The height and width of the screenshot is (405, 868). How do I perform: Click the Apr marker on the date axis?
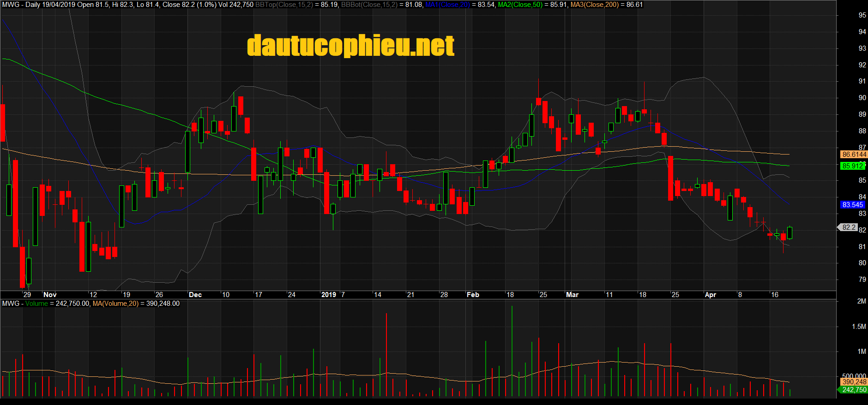click(x=710, y=295)
